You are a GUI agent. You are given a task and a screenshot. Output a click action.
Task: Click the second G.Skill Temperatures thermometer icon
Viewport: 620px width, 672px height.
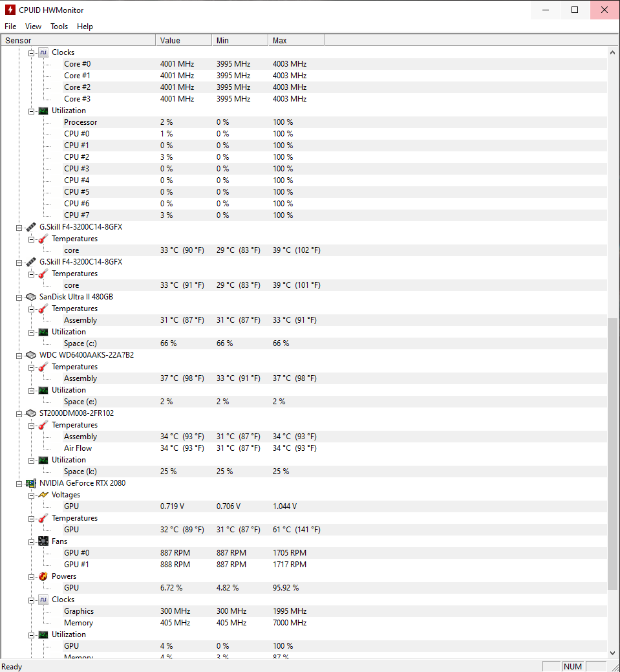click(x=43, y=274)
